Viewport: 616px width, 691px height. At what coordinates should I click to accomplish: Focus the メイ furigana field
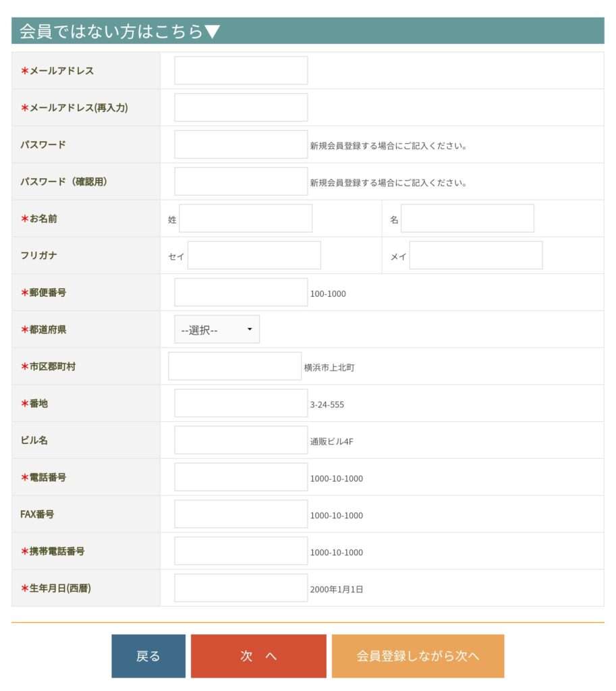click(476, 256)
